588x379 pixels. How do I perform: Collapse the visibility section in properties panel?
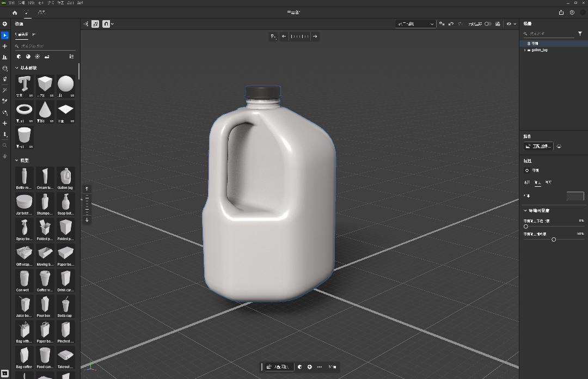click(525, 211)
